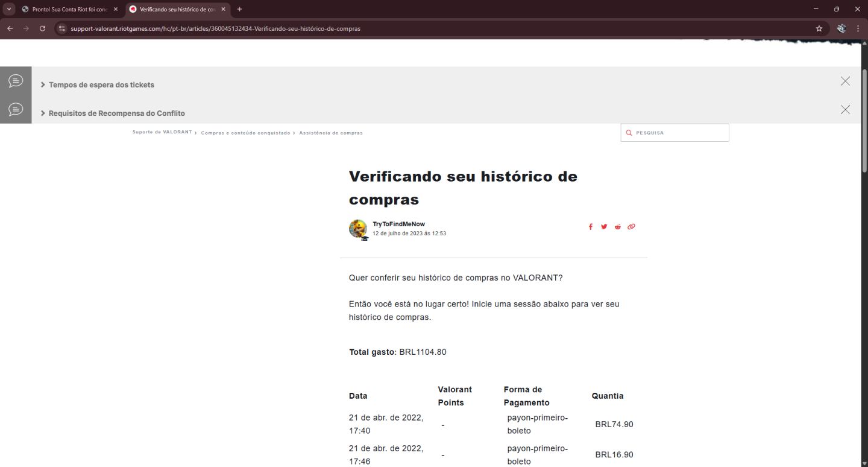Click the 12 de julho de 2023 date

click(409, 233)
